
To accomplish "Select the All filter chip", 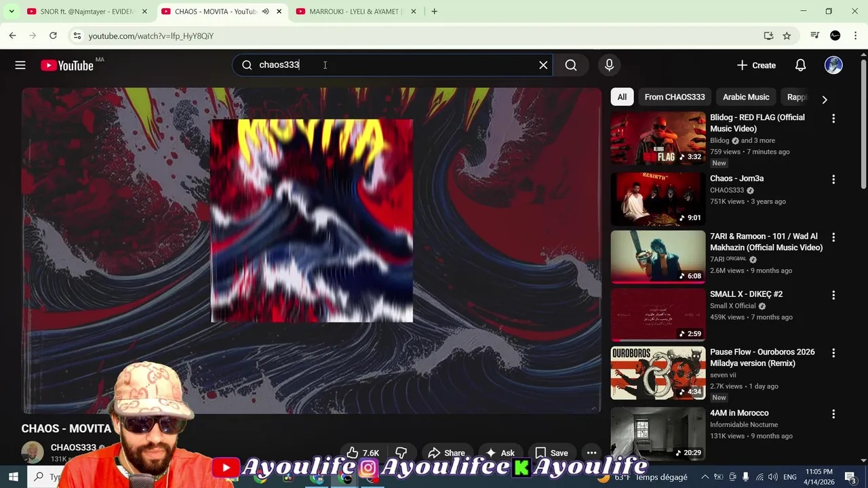I will click(622, 97).
